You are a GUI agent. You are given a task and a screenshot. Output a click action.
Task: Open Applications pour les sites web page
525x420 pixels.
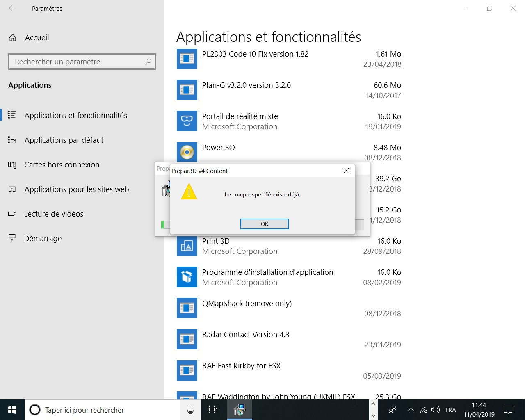pos(82,189)
